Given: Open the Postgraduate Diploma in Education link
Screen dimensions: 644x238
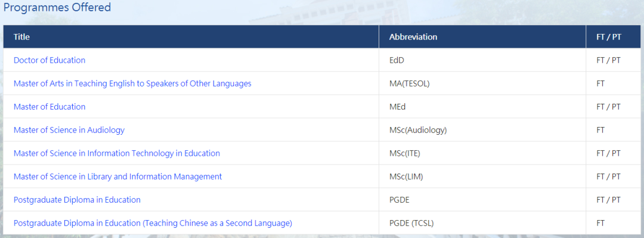Looking at the screenshot, I should pos(77,200).
